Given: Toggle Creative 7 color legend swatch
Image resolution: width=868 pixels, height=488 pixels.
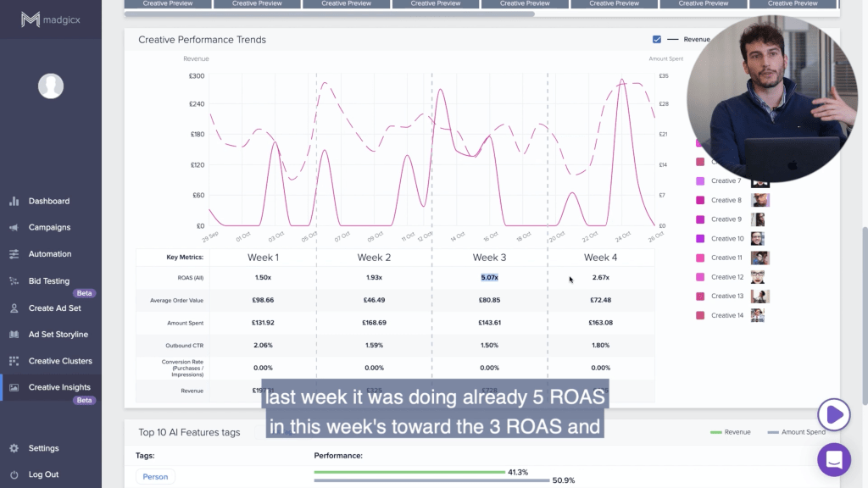Looking at the screenshot, I should click(x=700, y=181).
